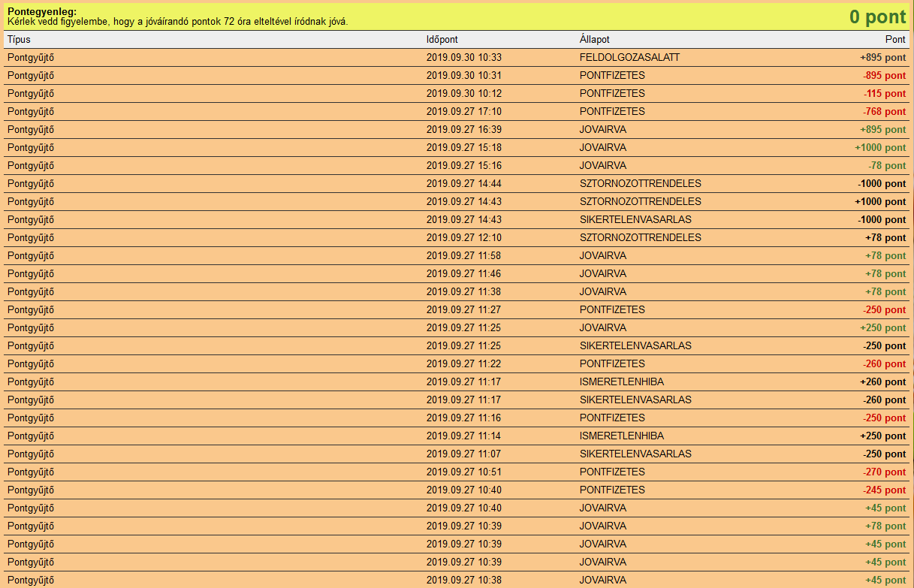Image resolution: width=914 pixels, height=588 pixels.
Task: Select the 2019.09.27 17:10 timestamp
Action: click(463, 111)
